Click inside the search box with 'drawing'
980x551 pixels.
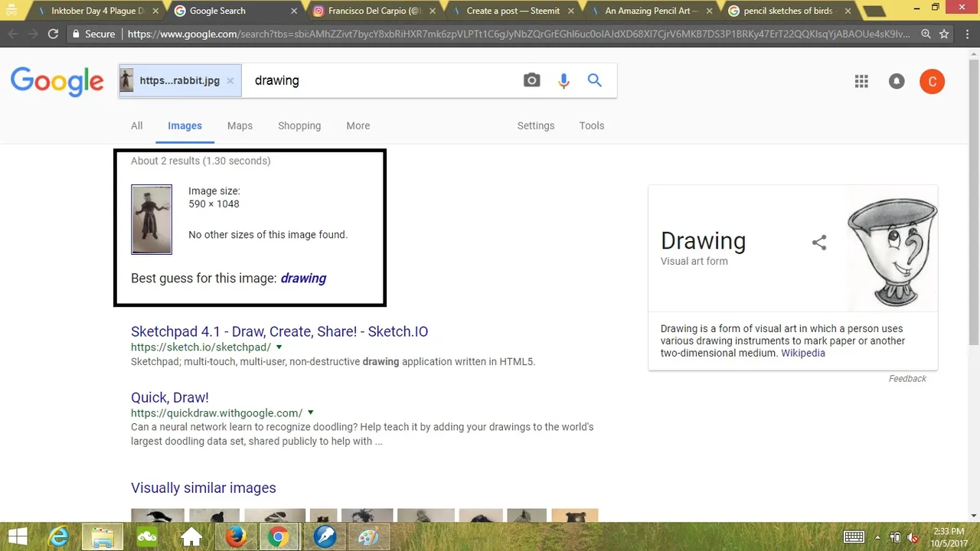pyautogui.click(x=379, y=80)
